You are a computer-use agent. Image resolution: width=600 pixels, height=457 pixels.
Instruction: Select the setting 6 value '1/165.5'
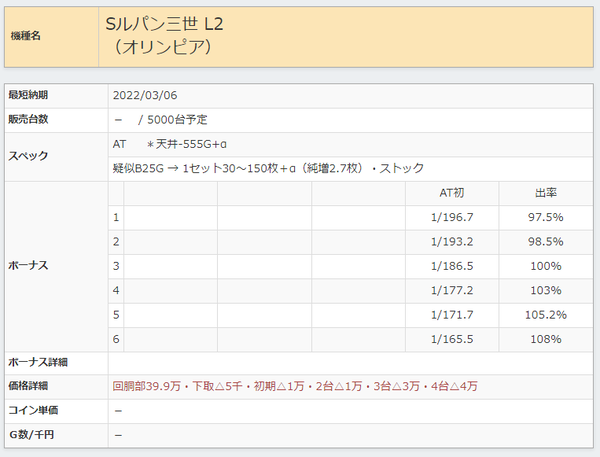pyautogui.click(x=452, y=339)
